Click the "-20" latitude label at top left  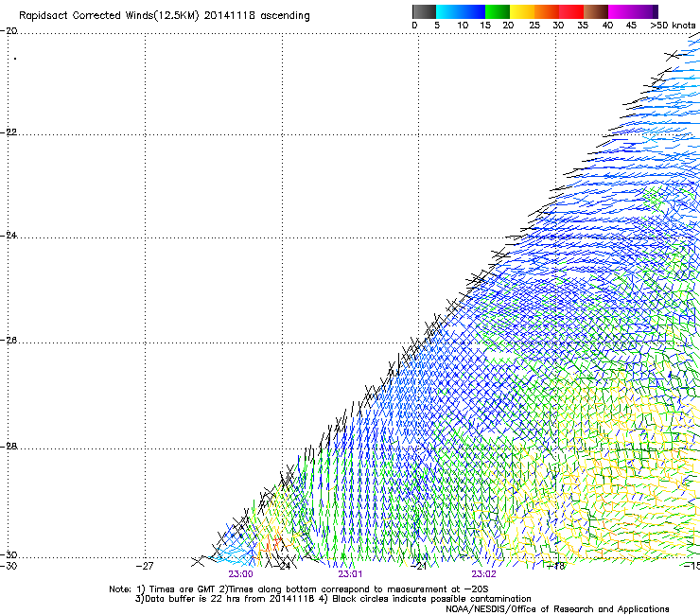point(9,31)
